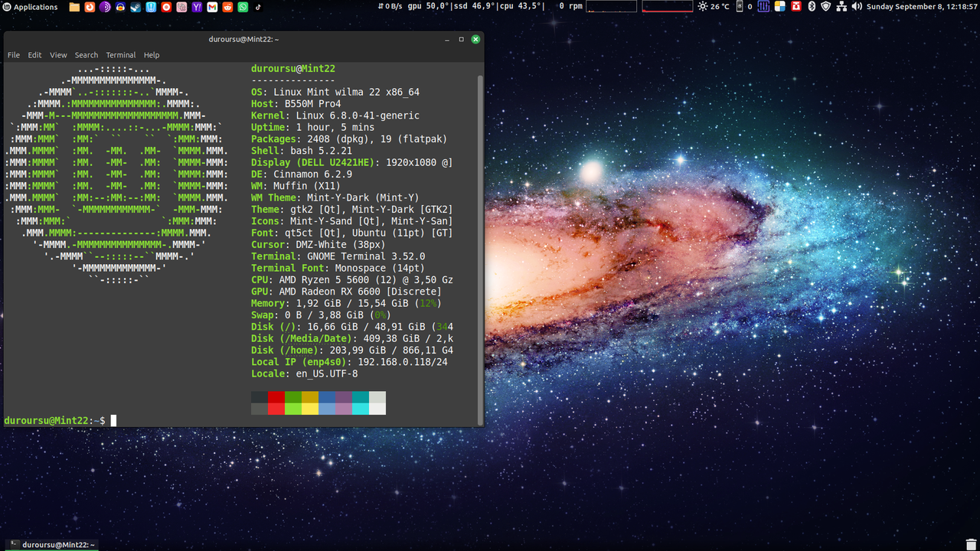Click the terminal title bar text
The width and height of the screenshot is (980, 551).
point(243,39)
